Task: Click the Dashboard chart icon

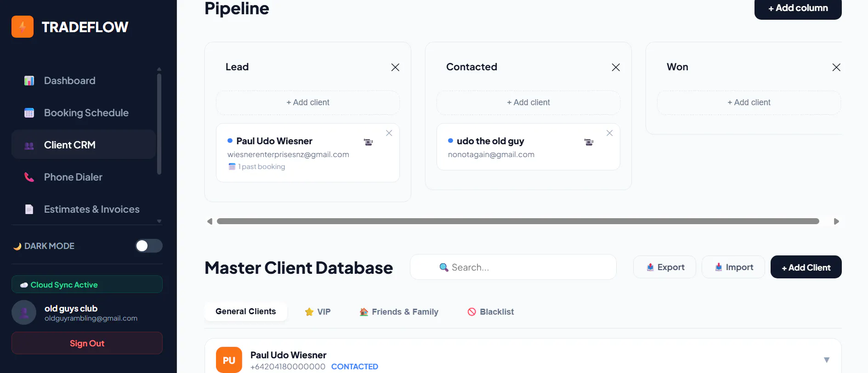Action: [x=29, y=81]
